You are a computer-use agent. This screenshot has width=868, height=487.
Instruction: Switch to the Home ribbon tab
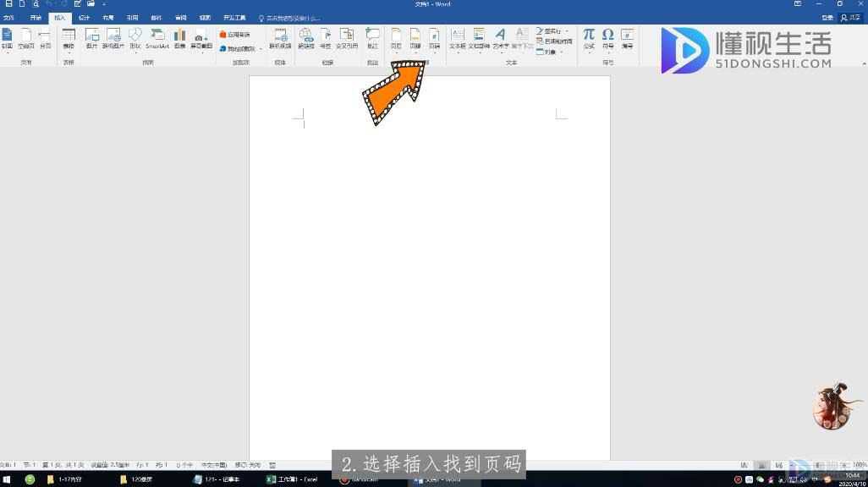pos(36,18)
